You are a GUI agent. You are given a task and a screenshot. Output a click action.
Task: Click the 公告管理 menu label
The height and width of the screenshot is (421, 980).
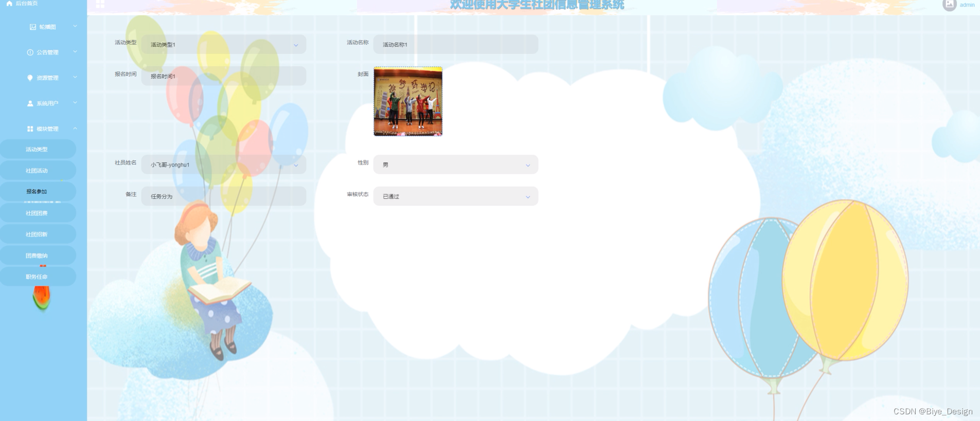coord(47,52)
